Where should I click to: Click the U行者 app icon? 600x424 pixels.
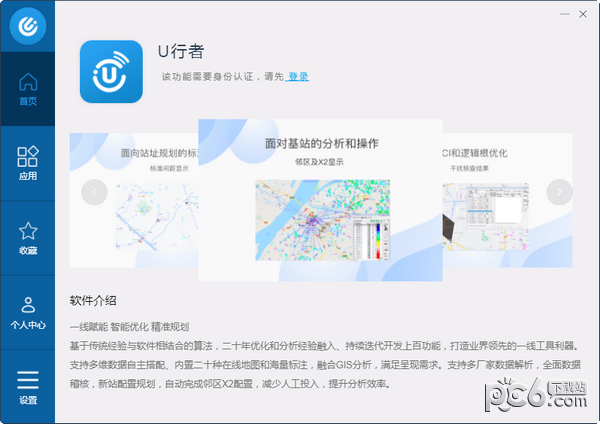(x=111, y=72)
